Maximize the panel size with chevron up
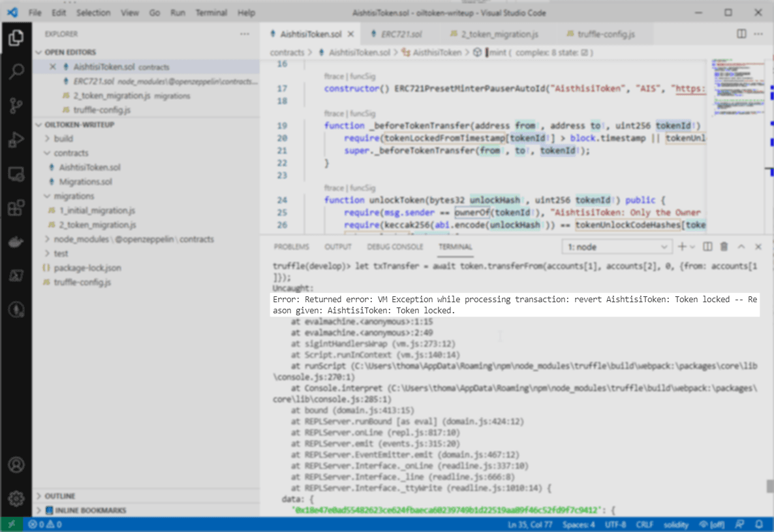 741,246
